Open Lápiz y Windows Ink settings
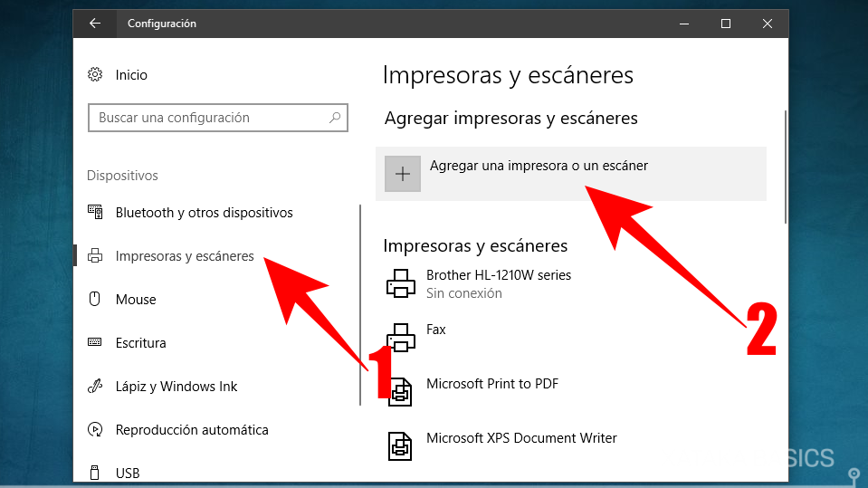 tap(176, 387)
